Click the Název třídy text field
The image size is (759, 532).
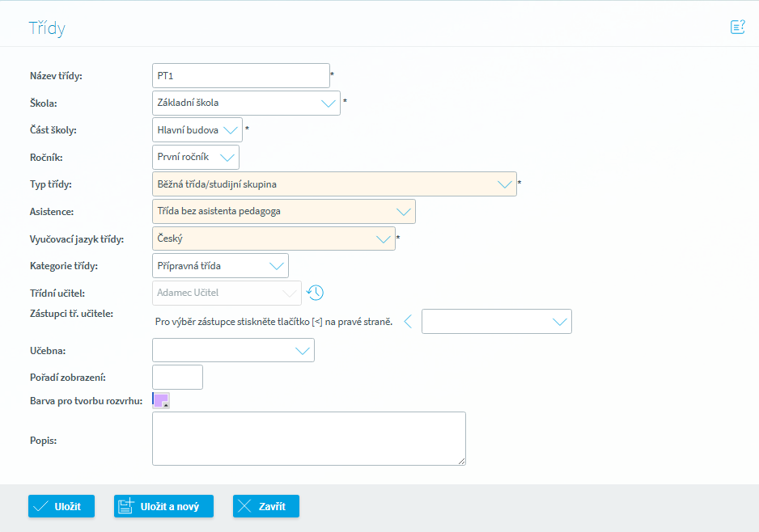(240, 76)
